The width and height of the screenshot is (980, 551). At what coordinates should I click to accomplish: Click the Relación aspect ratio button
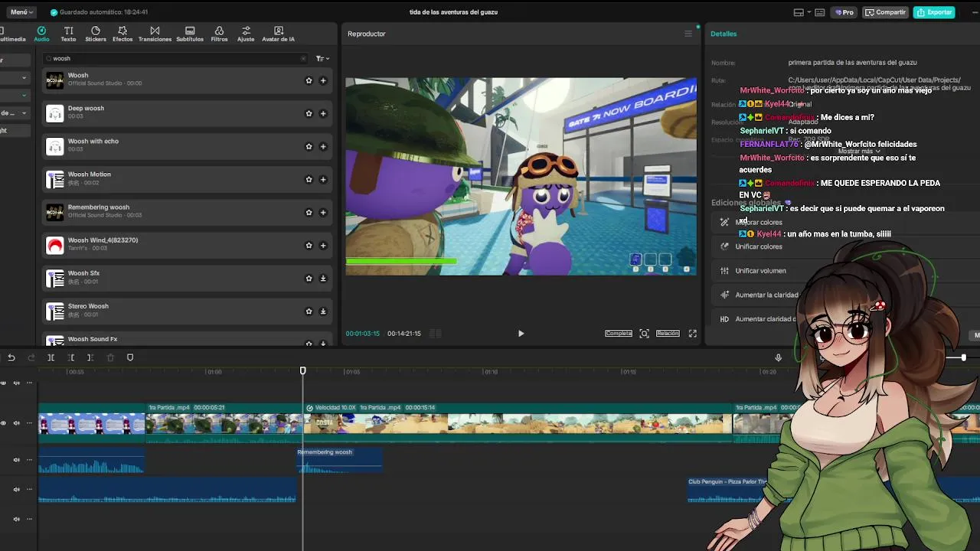pyautogui.click(x=668, y=334)
